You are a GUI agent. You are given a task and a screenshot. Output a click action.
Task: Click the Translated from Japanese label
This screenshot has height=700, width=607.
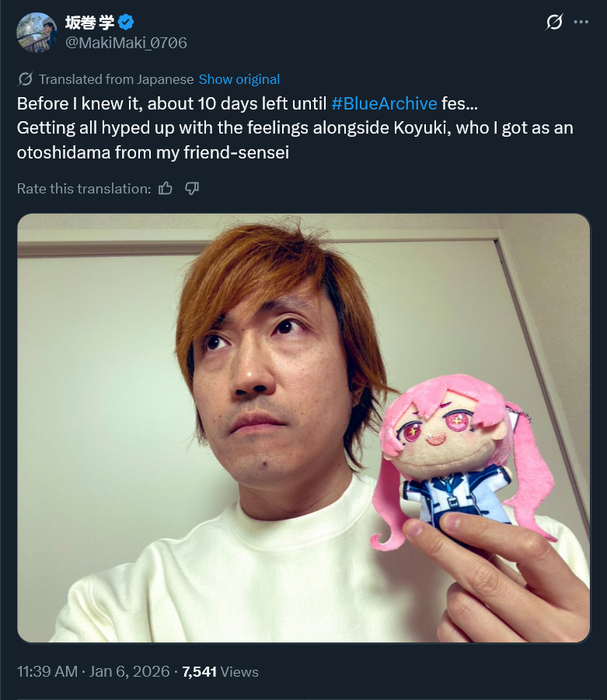[x=116, y=79]
